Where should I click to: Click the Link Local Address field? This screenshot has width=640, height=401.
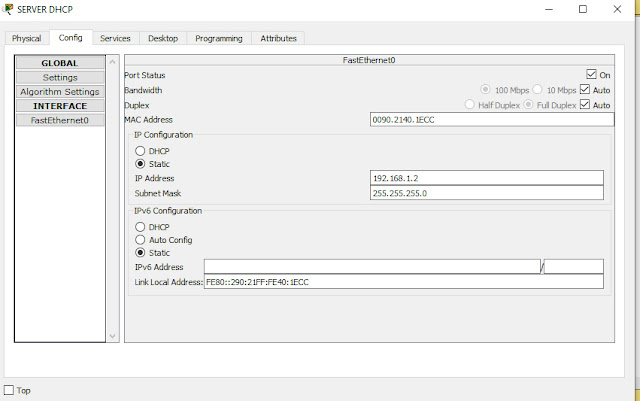click(404, 282)
